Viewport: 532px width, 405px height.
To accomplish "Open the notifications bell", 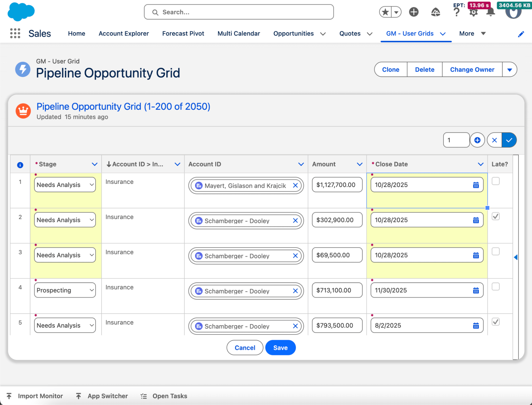I will (x=490, y=12).
